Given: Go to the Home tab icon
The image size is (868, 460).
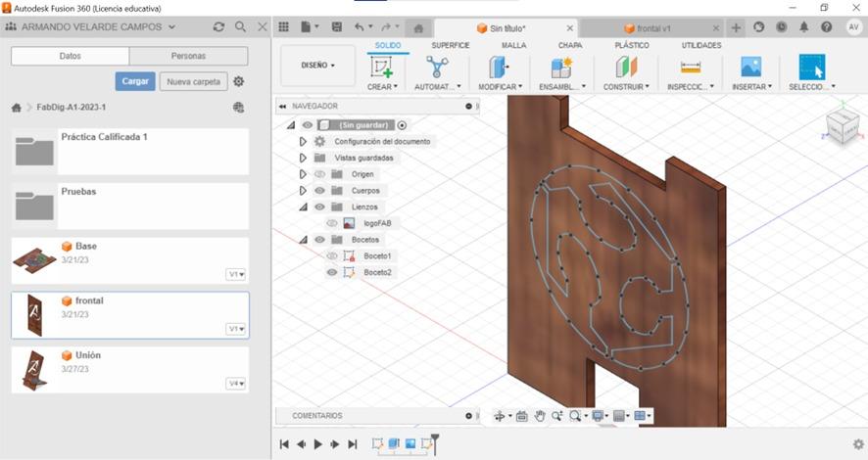Looking at the screenshot, I should coord(418,27).
